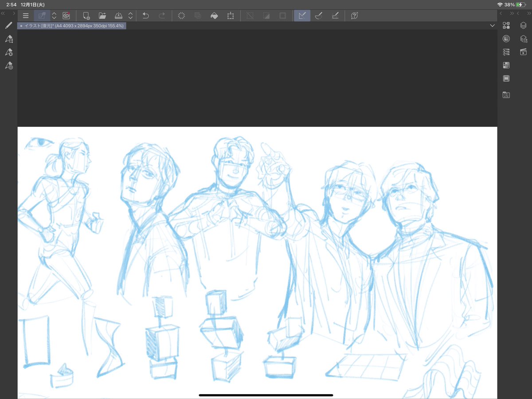Select the pen tool palette icon

click(x=8, y=25)
